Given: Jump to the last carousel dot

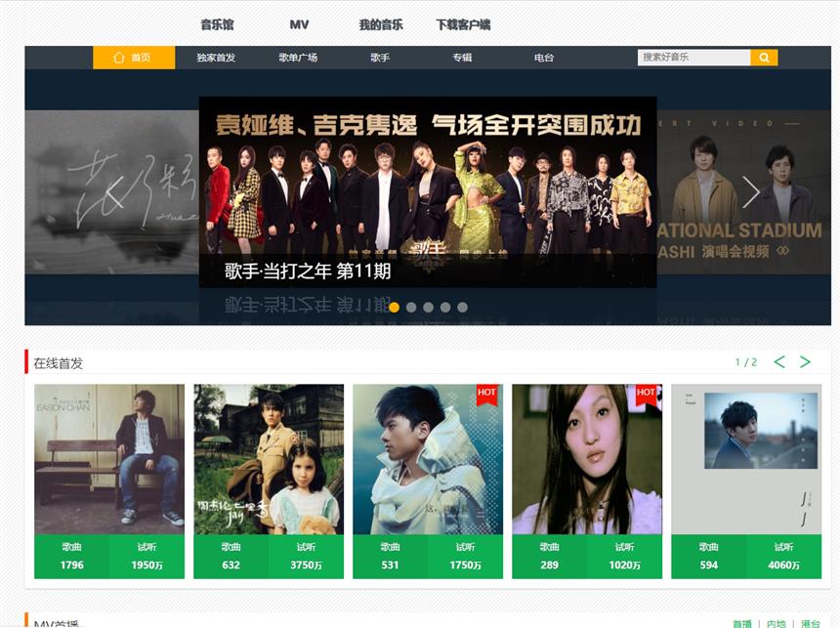Looking at the screenshot, I should (x=462, y=307).
